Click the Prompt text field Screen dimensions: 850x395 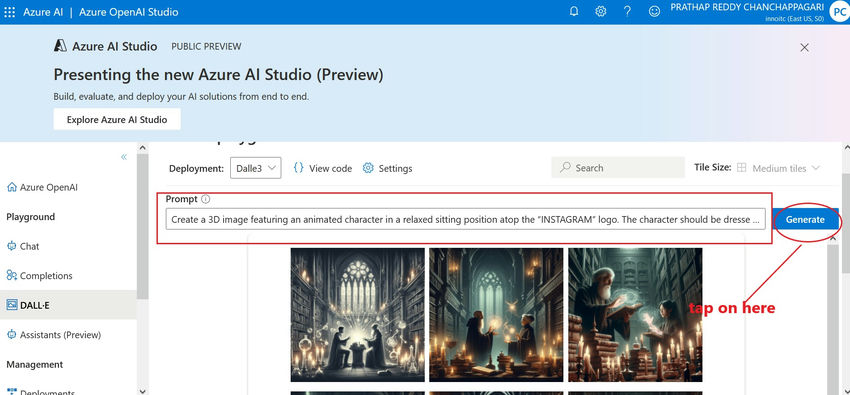coord(466,219)
